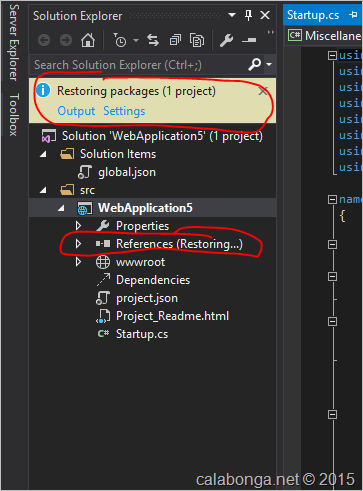Open Properties via the wrench icon
This screenshot has height=491, width=363.
click(x=227, y=40)
